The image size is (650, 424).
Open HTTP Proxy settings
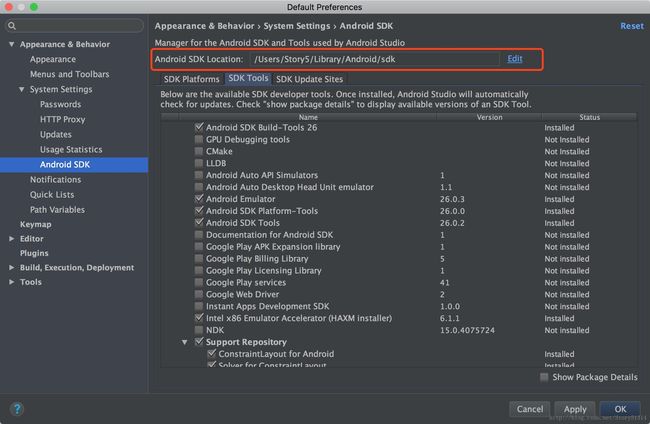point(63,119)
